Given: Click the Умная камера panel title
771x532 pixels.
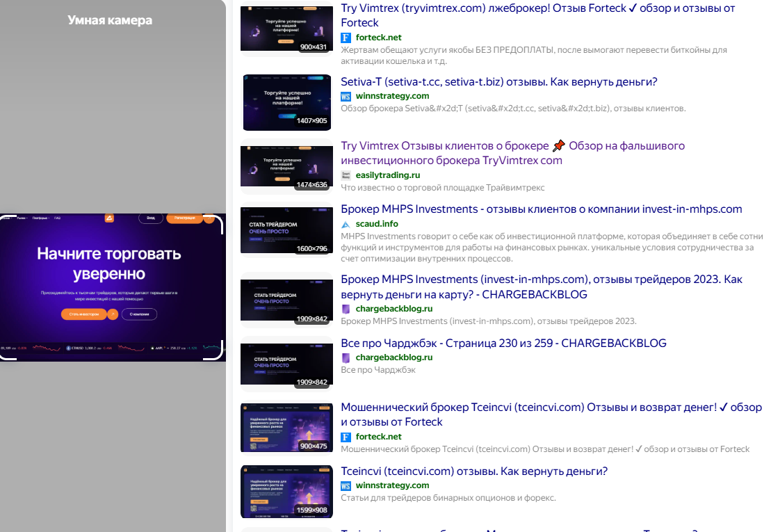Looking at the screenshot, I should pyautogui.click(x=110, y=20).
